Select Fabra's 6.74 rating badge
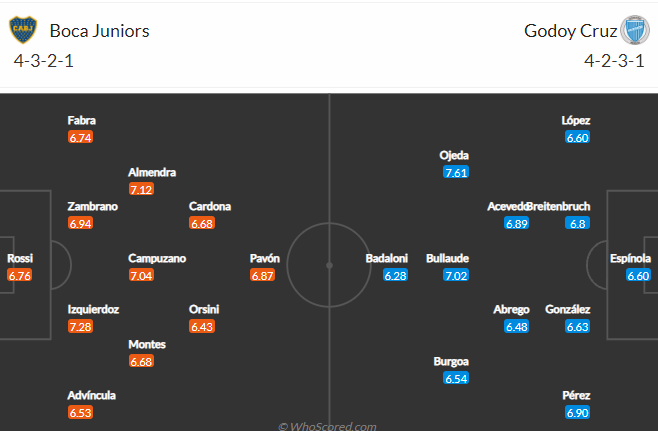The image size is (658, 431). click(x=80, y=137)
